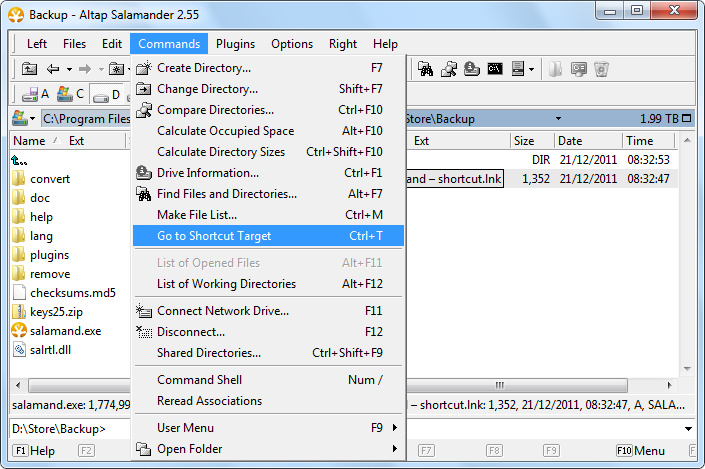
Task: Expand the Open Folder submenu
Action: pyautogui.click(x=394, y=449)
